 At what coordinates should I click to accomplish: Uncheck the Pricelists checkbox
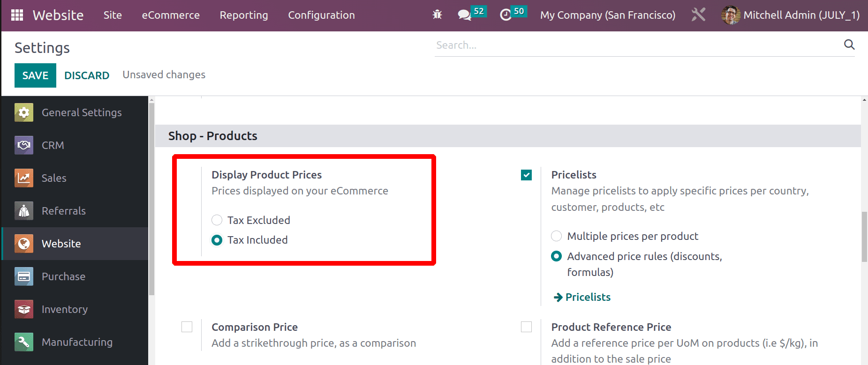tap(526, 175)
